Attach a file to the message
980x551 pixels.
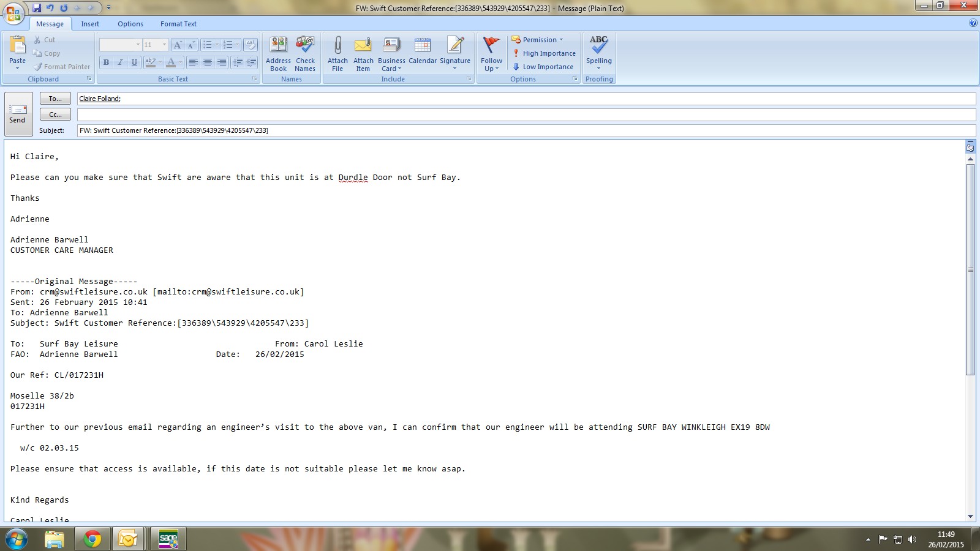(337, 54)
